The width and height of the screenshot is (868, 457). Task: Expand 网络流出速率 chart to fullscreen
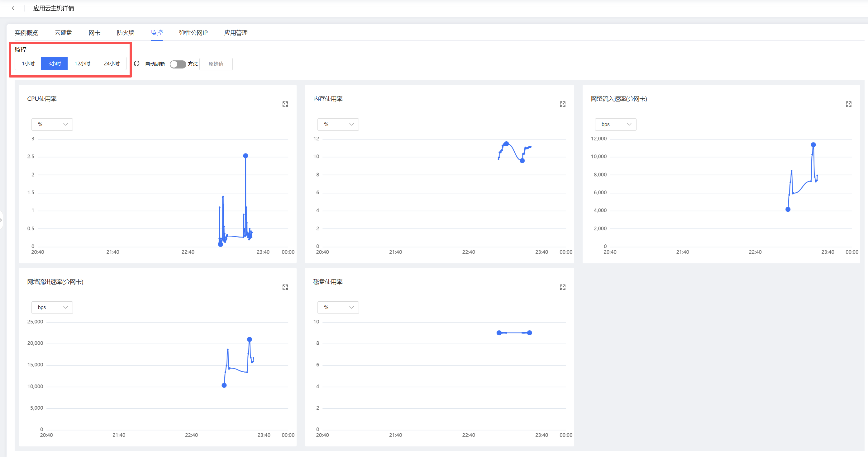pyautogui.click(x=285, y=287)
